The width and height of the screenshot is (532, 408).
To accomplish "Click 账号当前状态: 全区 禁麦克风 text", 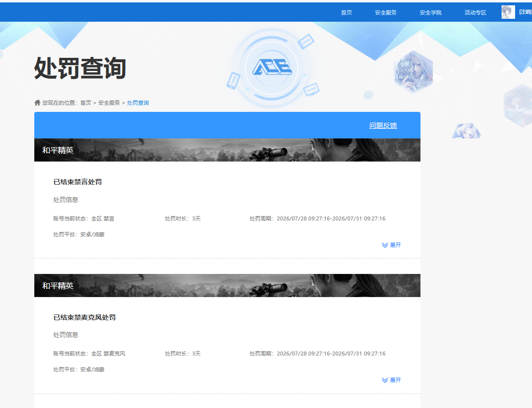I will coord(89,354).
